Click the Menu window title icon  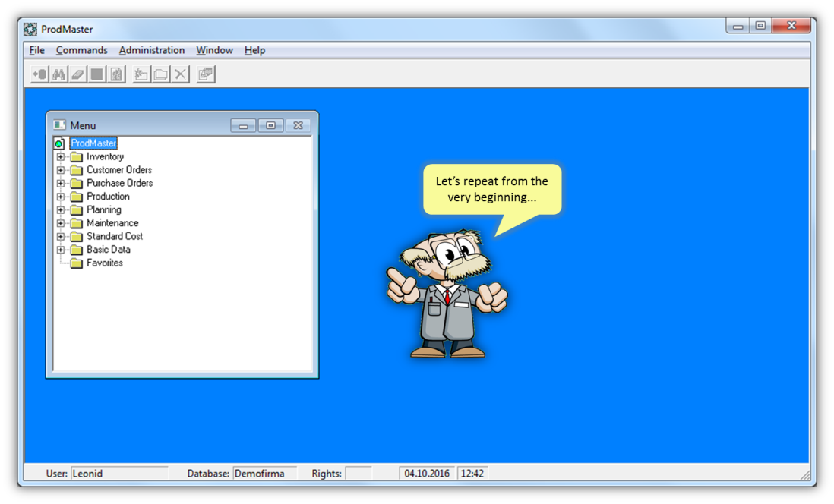pos(59,125)
